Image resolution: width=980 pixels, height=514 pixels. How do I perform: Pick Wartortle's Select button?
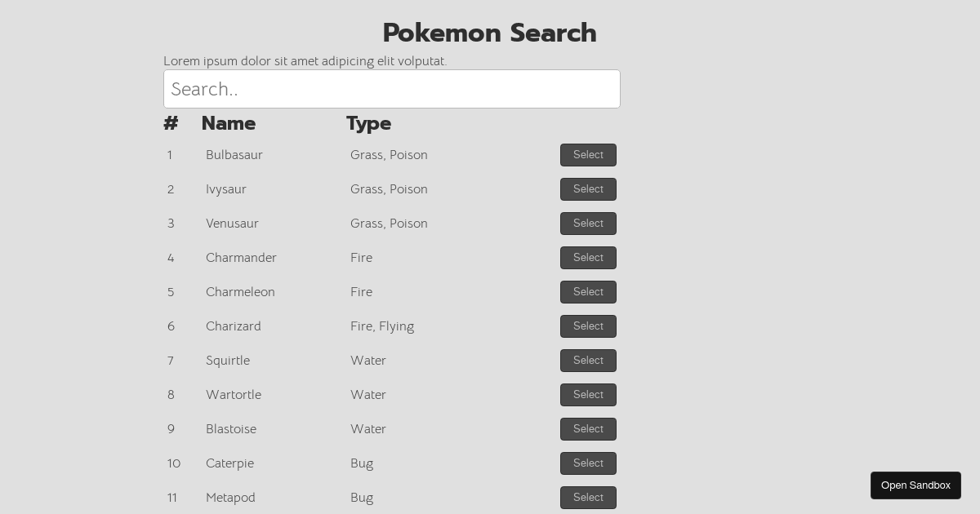click(588, 395)
